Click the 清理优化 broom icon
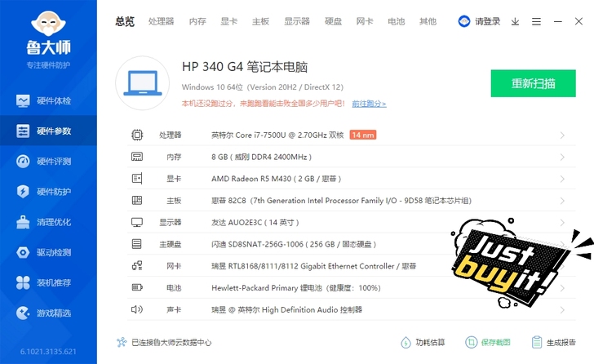The width and height of the screenshot is (594, 364). 23,222
